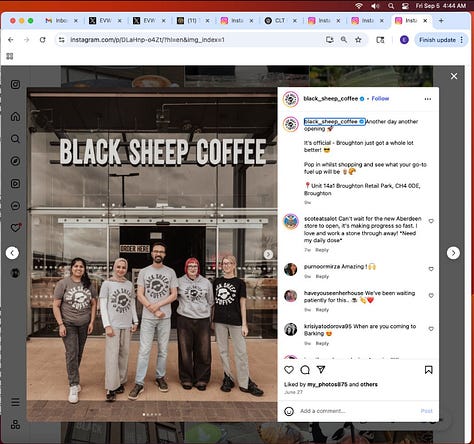The width and height of the screenshot is (474, 444).
Task: Like scoteatsalot's comment
Action: click(431, 221)
